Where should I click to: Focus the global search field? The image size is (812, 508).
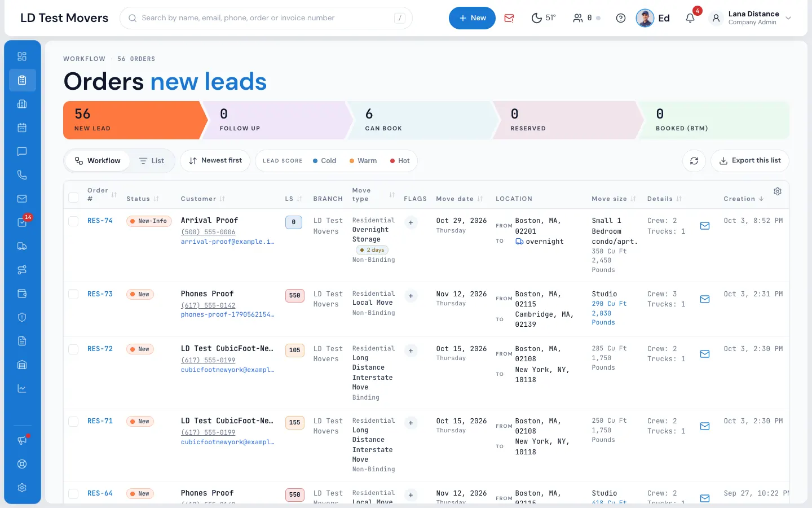click(266, 18)
